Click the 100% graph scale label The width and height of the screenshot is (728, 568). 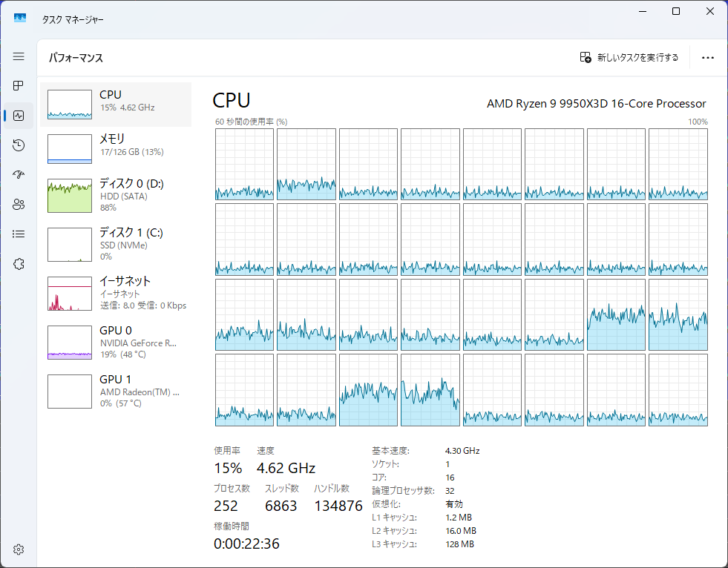pos(698,122)
